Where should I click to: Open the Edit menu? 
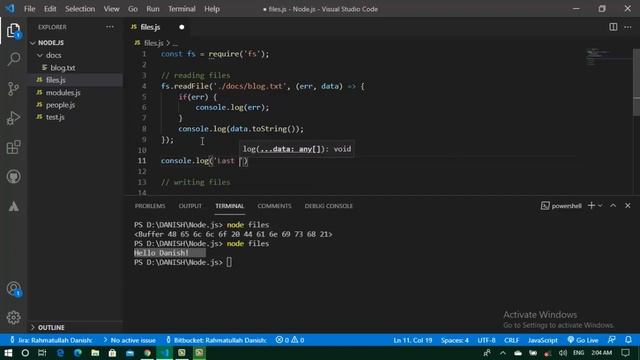click(50, 9)
